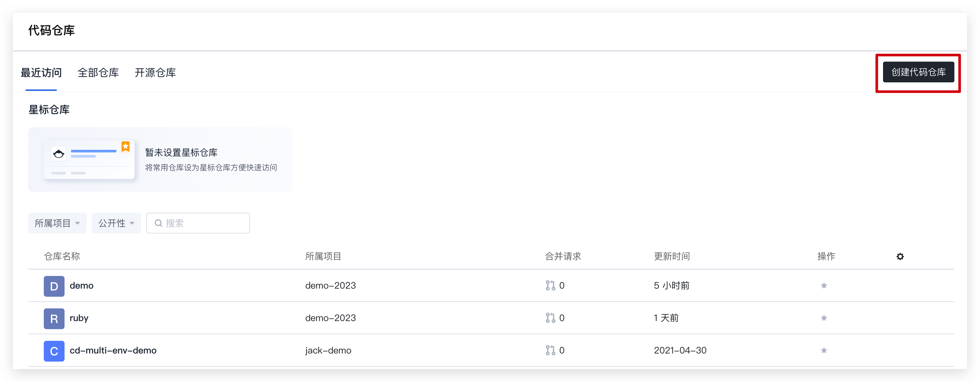Image resolution: width=980 pixels, height=382 pixels.
Task: Click the 操作 column header
Action: point(826,257)
